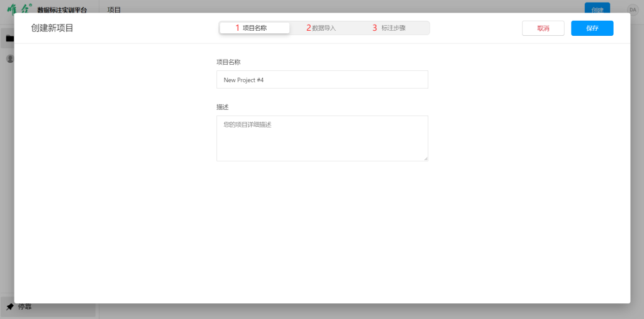Click the 描述 label above the text area
Viewport: 644px width, 319px height.
click(x=223, y=107)
